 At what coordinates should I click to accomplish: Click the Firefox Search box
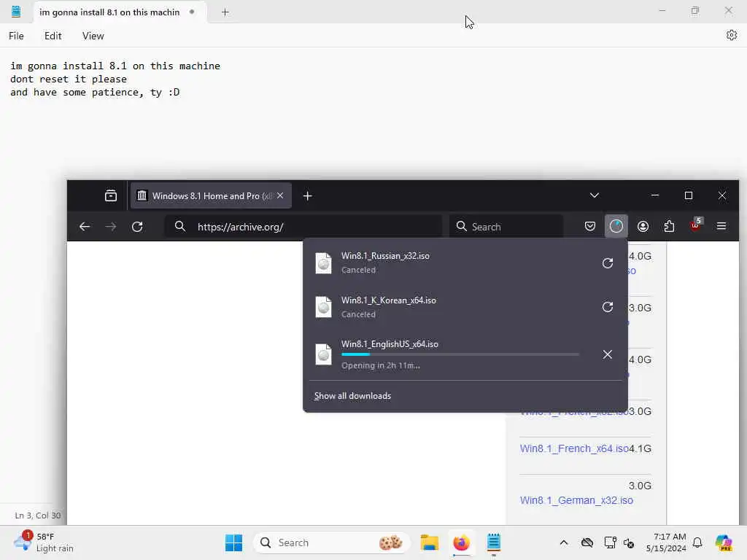506,227
